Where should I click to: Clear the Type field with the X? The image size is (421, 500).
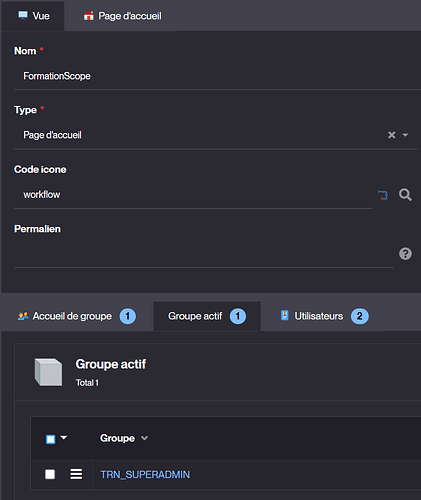click(x=391, y=135)
